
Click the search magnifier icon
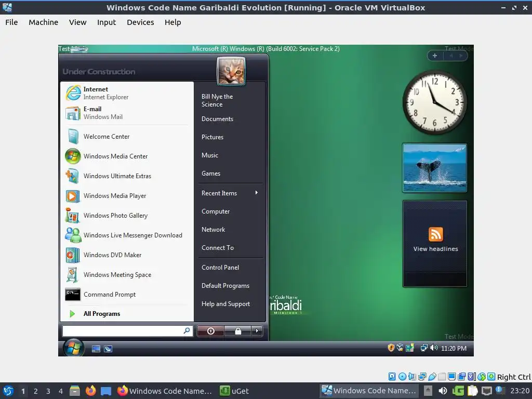click(187, 330)
